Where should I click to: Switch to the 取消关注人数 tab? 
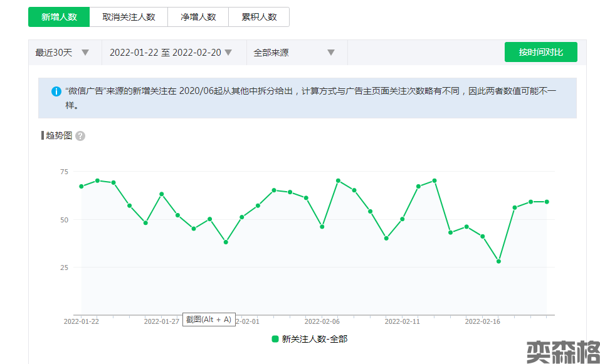129,17
